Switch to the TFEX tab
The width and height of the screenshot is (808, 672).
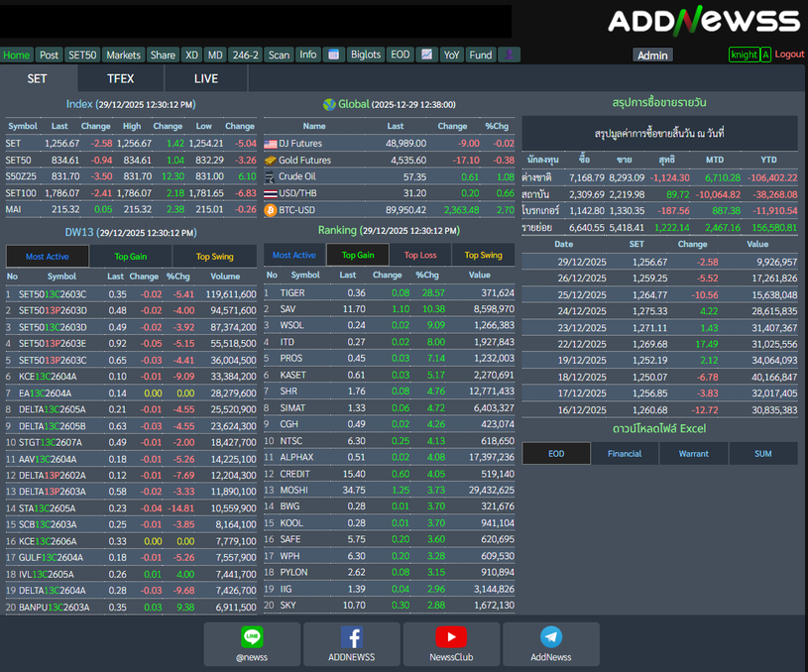point(121,78)
